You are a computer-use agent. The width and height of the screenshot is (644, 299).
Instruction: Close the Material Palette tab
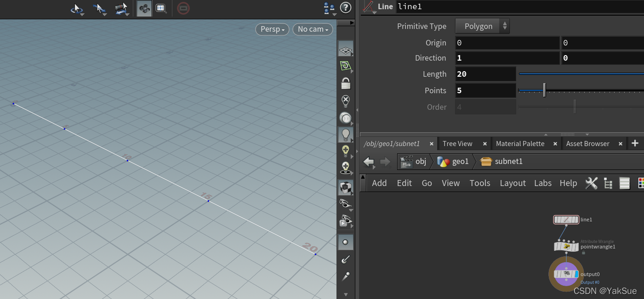(555, 144)
